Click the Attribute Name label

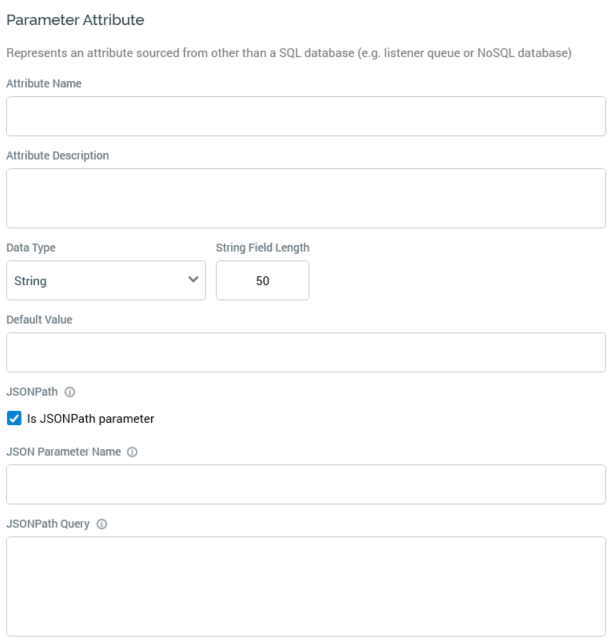[x=44, y=84]
